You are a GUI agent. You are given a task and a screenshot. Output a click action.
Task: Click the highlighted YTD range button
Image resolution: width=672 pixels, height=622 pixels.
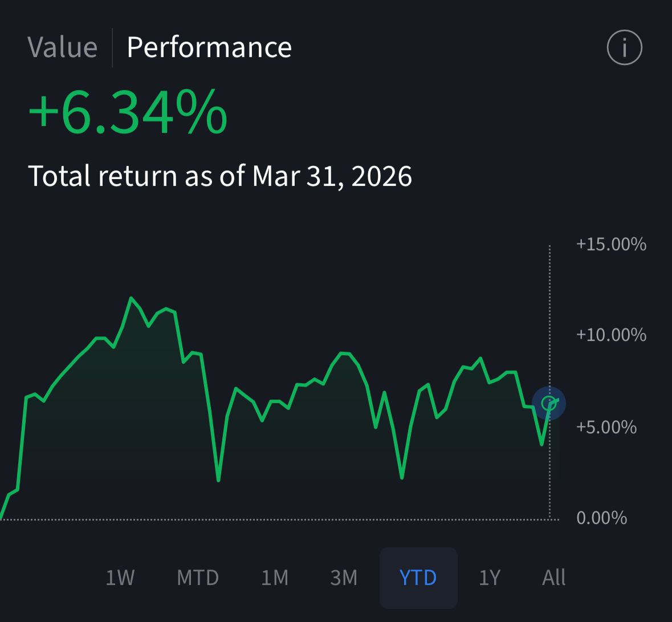point(418,578)
